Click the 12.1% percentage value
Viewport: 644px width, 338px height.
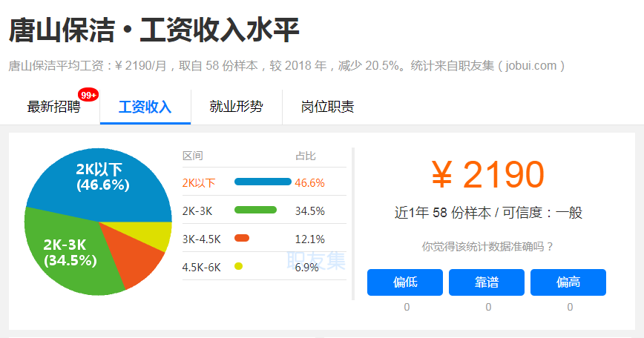coord(309,239)
